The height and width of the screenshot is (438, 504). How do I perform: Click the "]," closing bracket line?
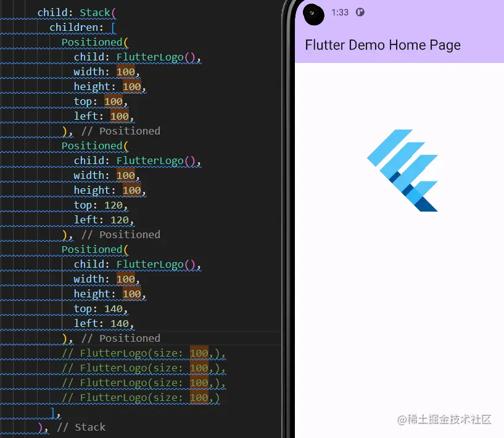click(x=56, y=413)
